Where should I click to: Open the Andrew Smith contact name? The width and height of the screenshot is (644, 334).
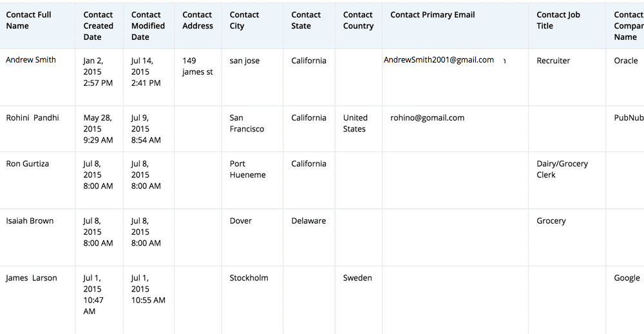tap(31, 60)
